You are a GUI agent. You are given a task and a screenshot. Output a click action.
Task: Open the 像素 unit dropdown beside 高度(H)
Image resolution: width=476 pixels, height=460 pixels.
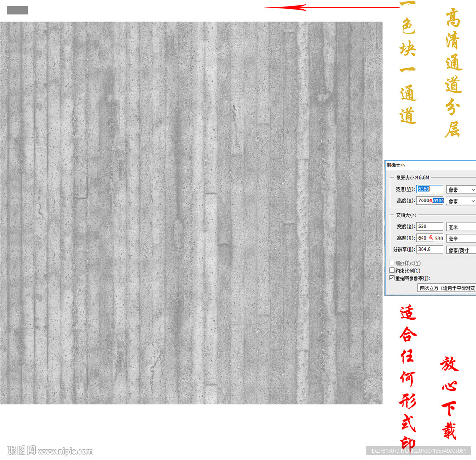461,201
